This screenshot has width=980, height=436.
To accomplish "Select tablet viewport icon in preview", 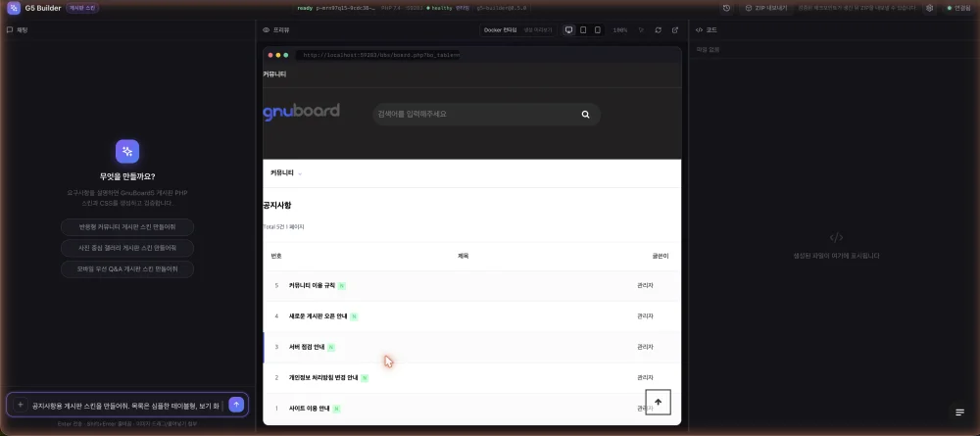I will [x=583, y=30].
